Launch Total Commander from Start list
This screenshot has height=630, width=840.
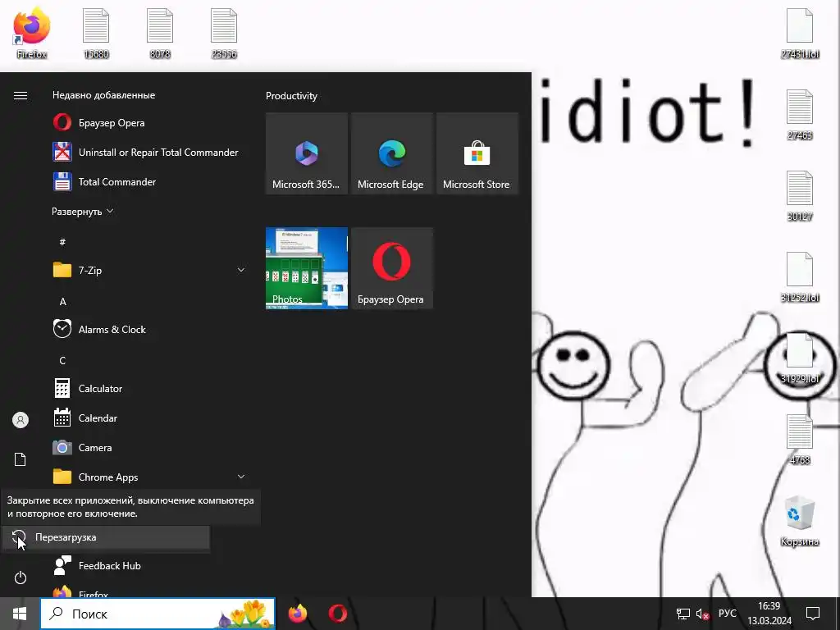click(x=149, y=181)
